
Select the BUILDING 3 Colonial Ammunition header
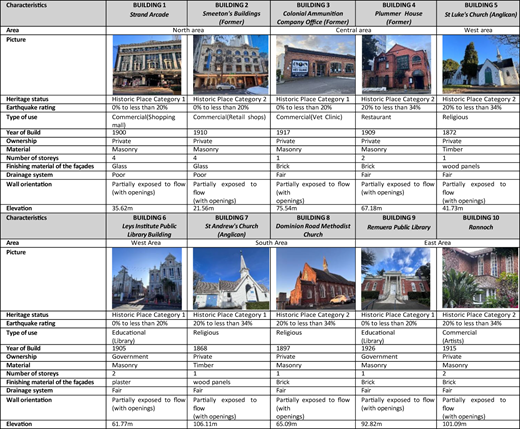pos(313,13)
